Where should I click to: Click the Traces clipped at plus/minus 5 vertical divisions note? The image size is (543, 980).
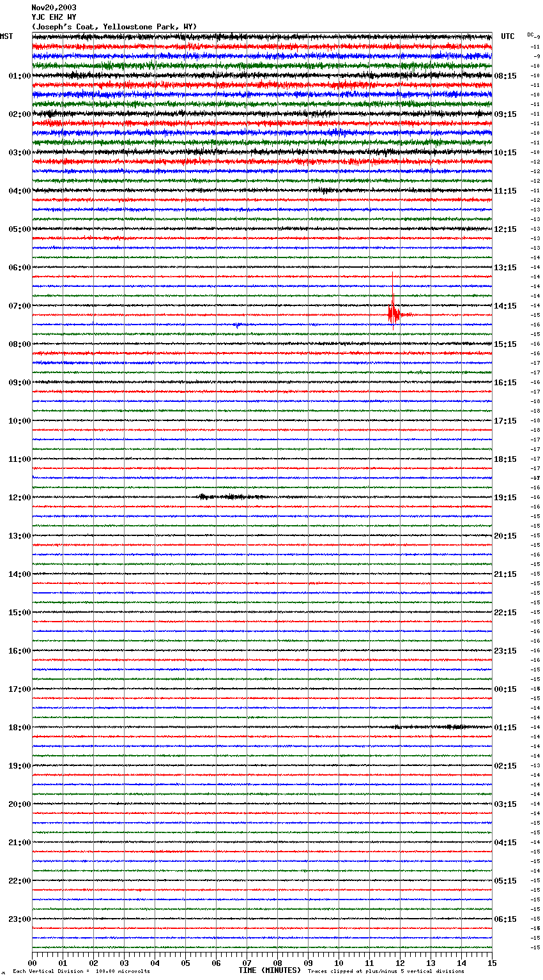point(386,971)
